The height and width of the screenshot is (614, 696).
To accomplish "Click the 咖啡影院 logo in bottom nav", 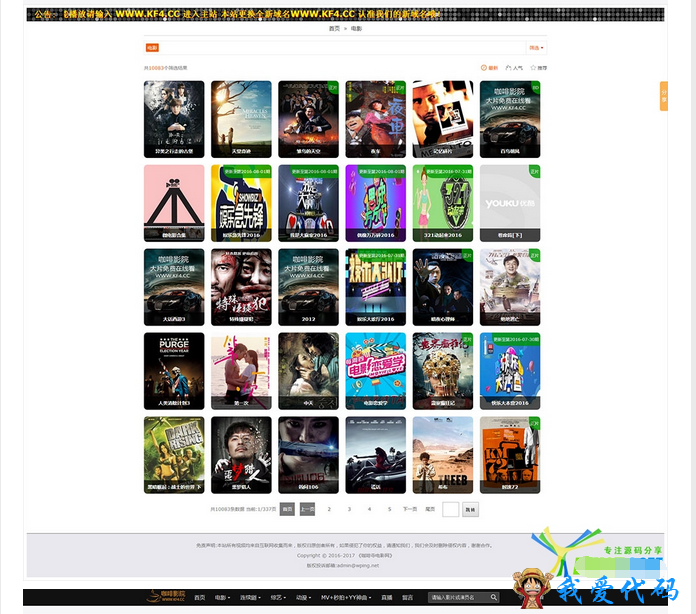I will point(166,597).
